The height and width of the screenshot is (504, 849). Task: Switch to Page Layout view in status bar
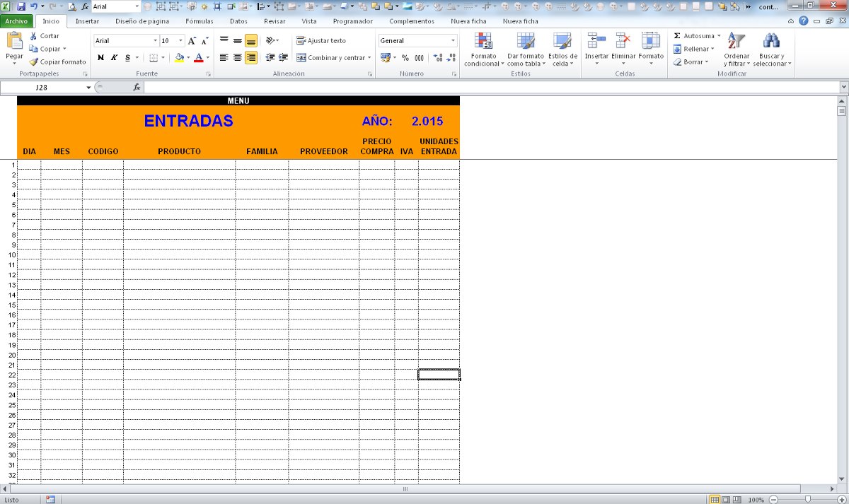coord(726,500)
